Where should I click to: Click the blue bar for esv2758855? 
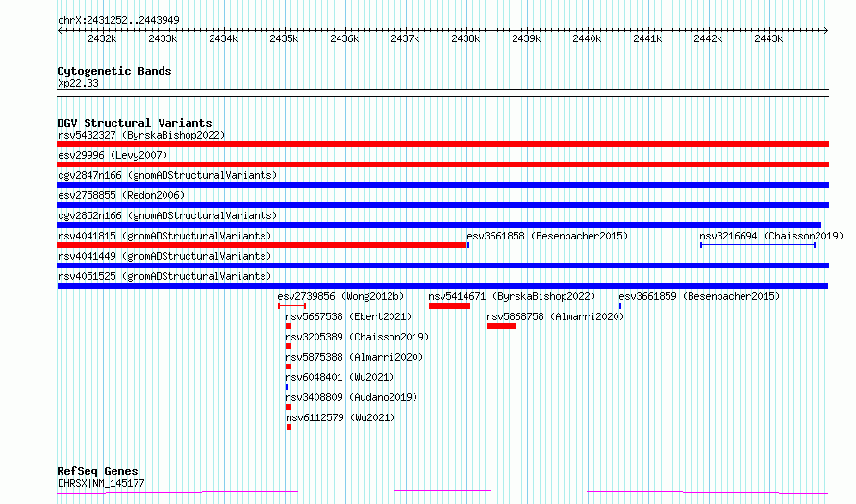coord(442,205)
